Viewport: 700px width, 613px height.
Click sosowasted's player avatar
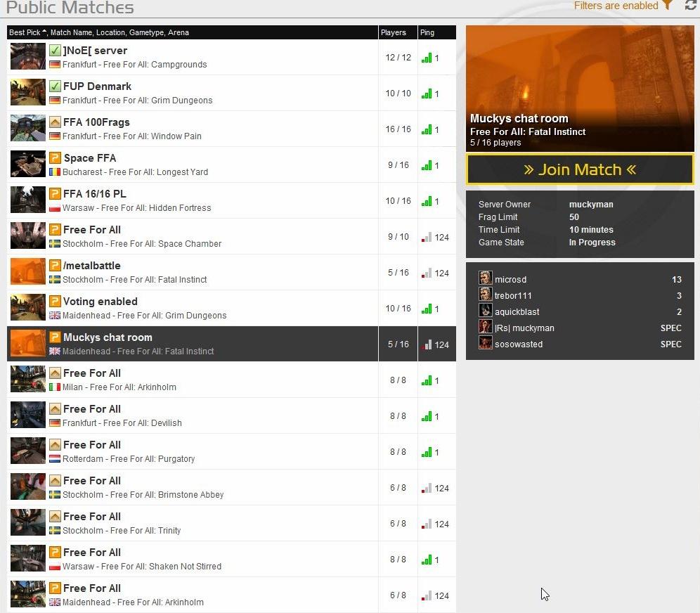point(485,342)
